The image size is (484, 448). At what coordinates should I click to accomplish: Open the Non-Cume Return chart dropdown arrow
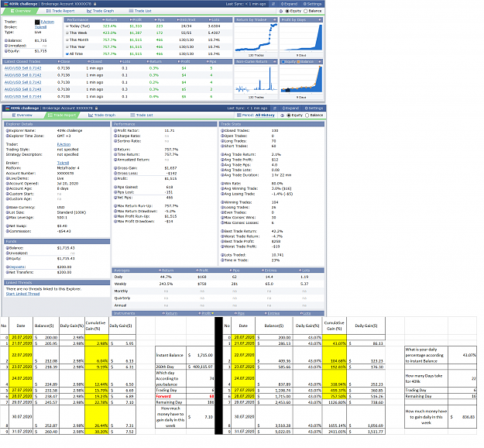274,62
